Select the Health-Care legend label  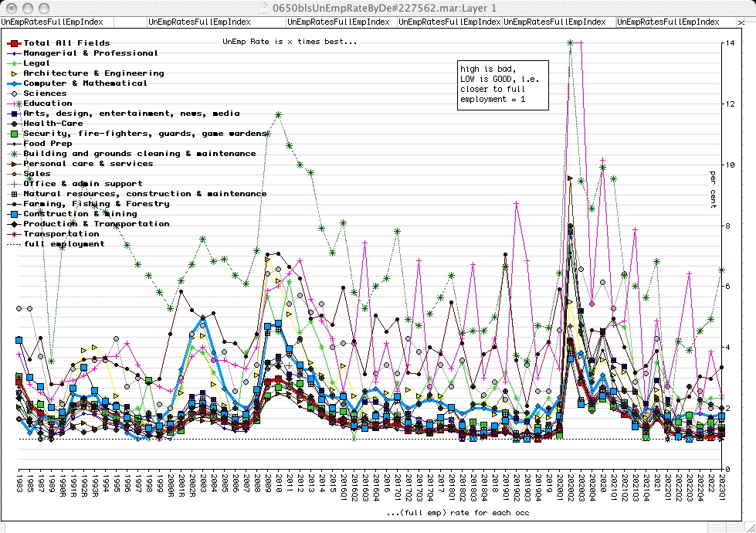coord(53,124)
